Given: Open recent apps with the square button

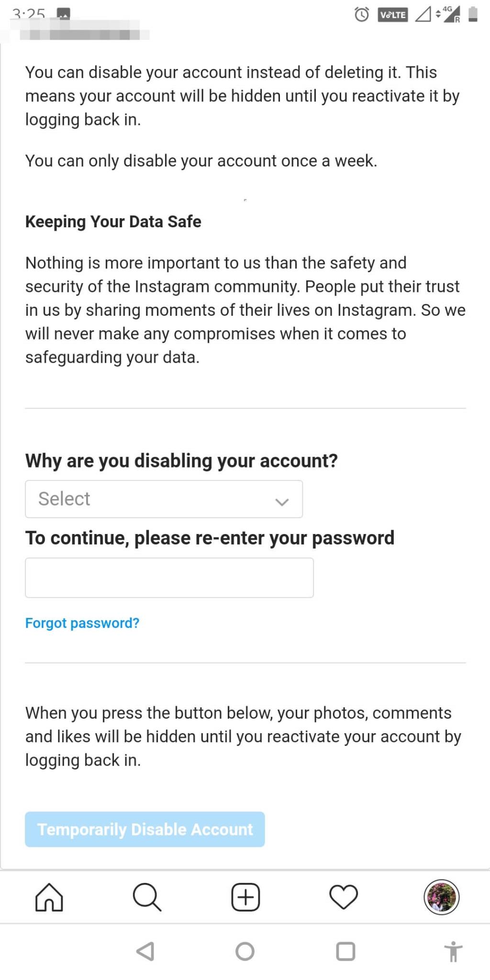Looking at the screenshot, I should [x=345, y=951].
